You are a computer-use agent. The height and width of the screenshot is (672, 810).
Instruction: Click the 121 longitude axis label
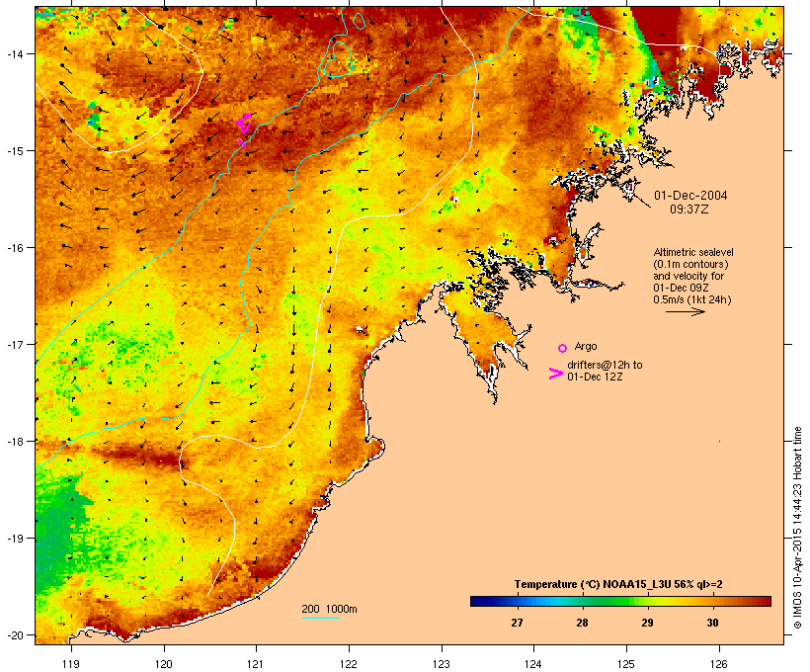pyautogui.click(x=256, y=664)
